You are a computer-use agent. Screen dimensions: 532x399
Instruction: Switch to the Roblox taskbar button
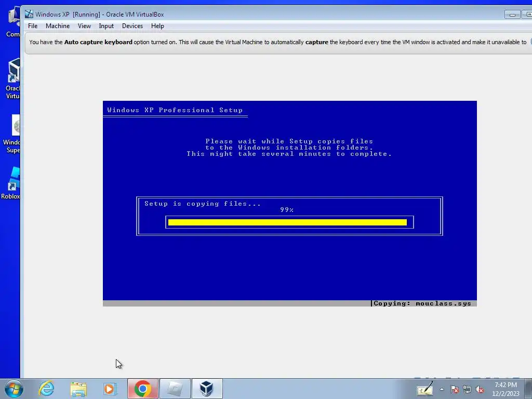[175, 389]
